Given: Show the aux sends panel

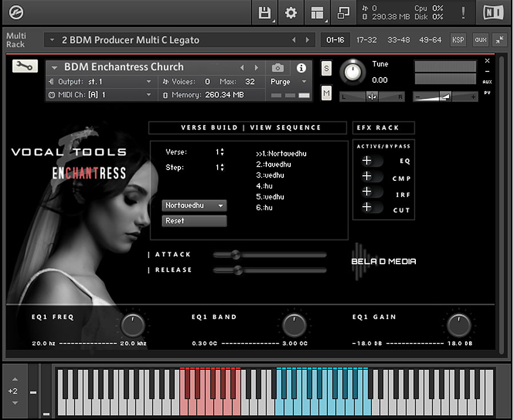Looking at the screenshot, I should tap(480, 40).
